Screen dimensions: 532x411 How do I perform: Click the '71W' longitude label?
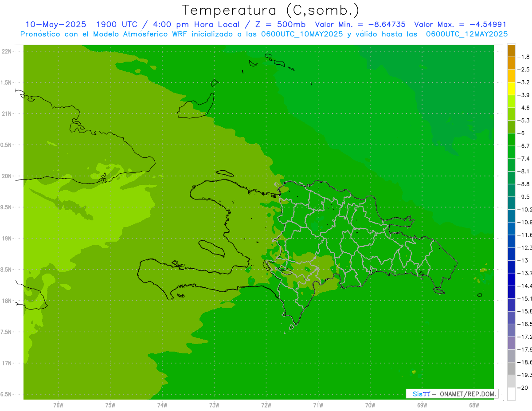(x=318, y=405)
